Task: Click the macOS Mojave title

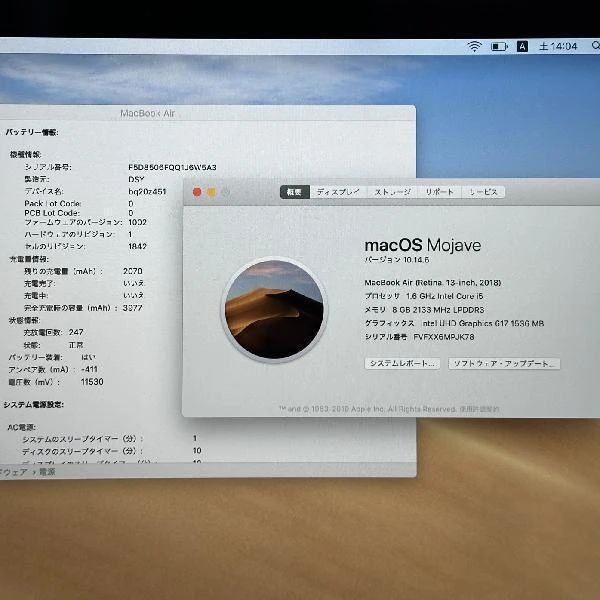Action: pos(423,245)
